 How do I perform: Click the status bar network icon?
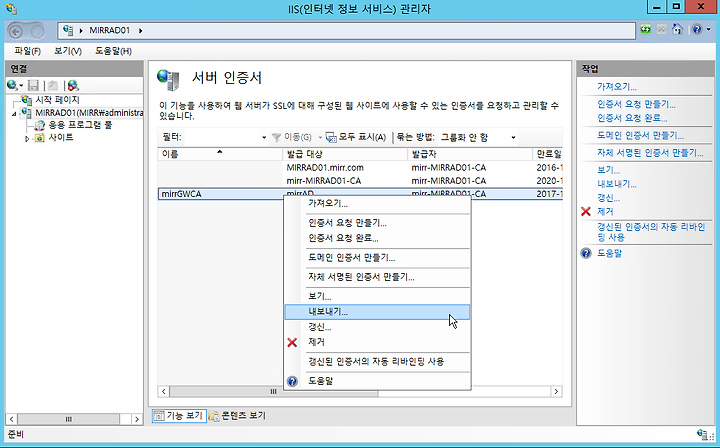(x=702, y=434)
